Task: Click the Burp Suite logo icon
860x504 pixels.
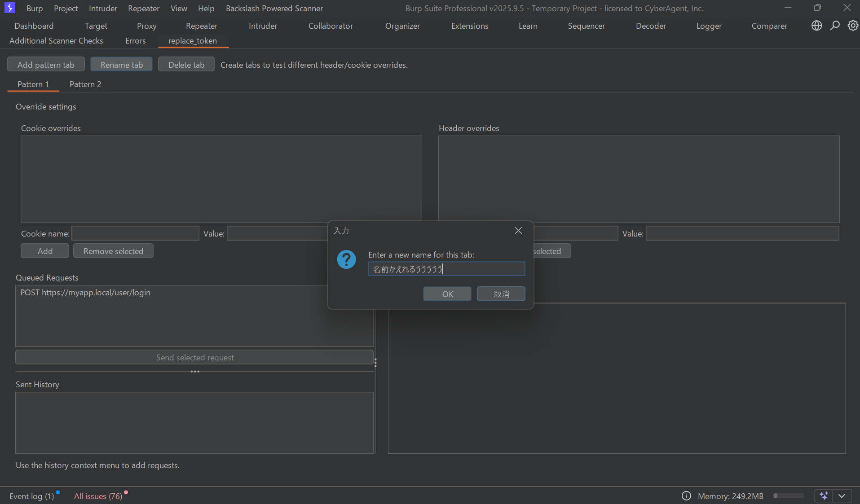Action: click(9, 8)
